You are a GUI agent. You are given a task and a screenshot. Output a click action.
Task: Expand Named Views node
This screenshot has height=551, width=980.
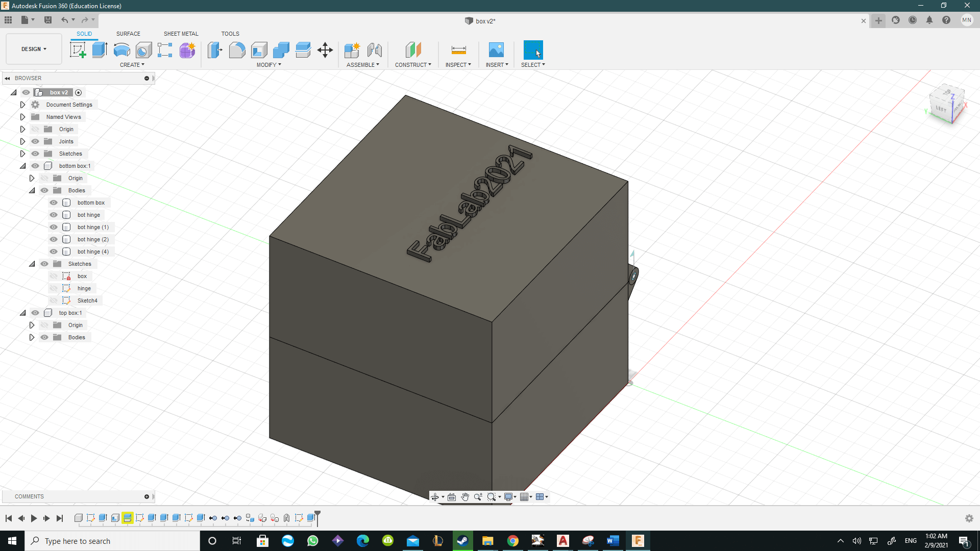(22, 117)
